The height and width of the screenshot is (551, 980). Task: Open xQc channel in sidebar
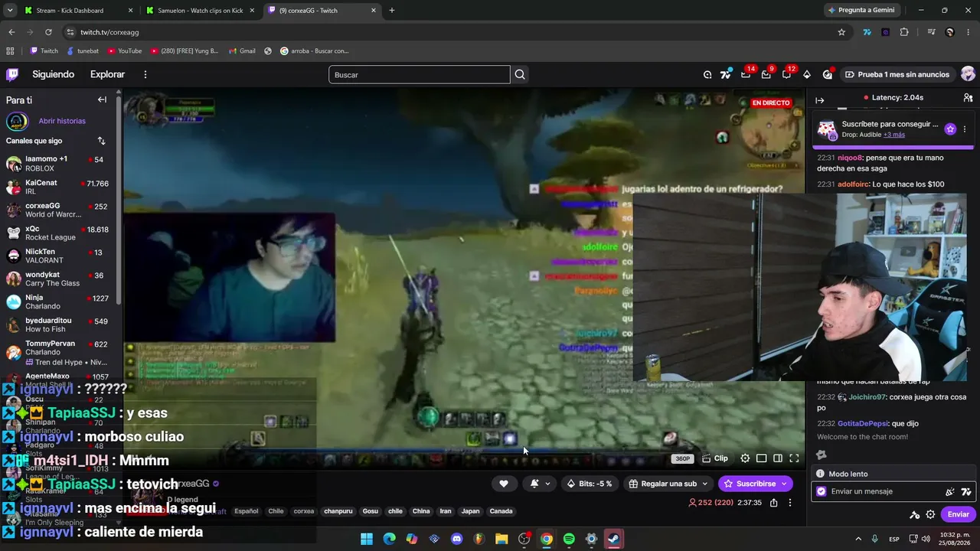click(58, 233)
